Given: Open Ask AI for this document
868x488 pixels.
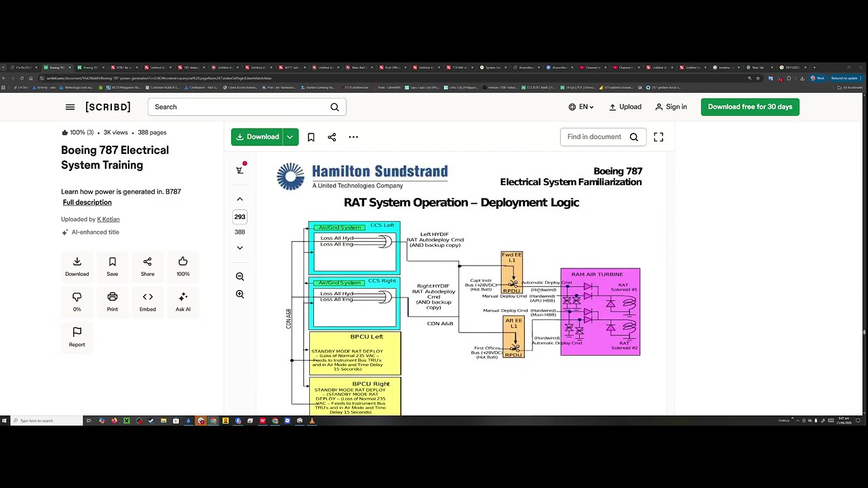Looking at the screenshot, I should pos(183,302).
